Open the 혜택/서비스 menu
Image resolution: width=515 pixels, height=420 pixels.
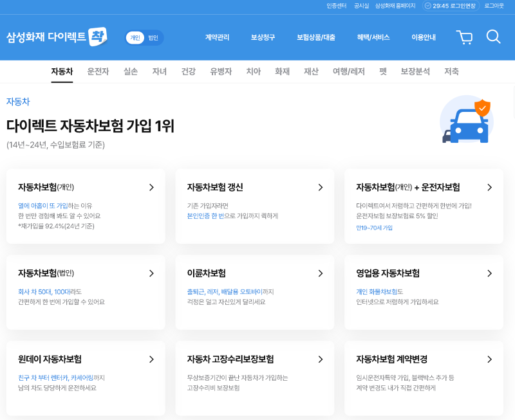click(x=373, y=37)
